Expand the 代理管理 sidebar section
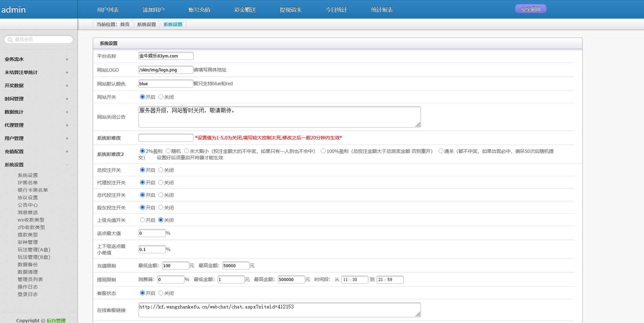Image resolution: width=644 pixels, height=323 pixels. point(37,125)
